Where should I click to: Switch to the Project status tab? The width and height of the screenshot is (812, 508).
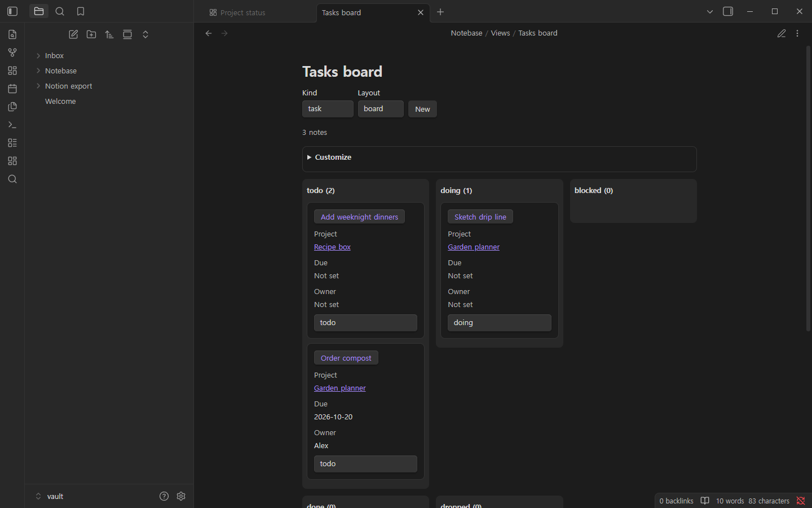pos(242,12)
